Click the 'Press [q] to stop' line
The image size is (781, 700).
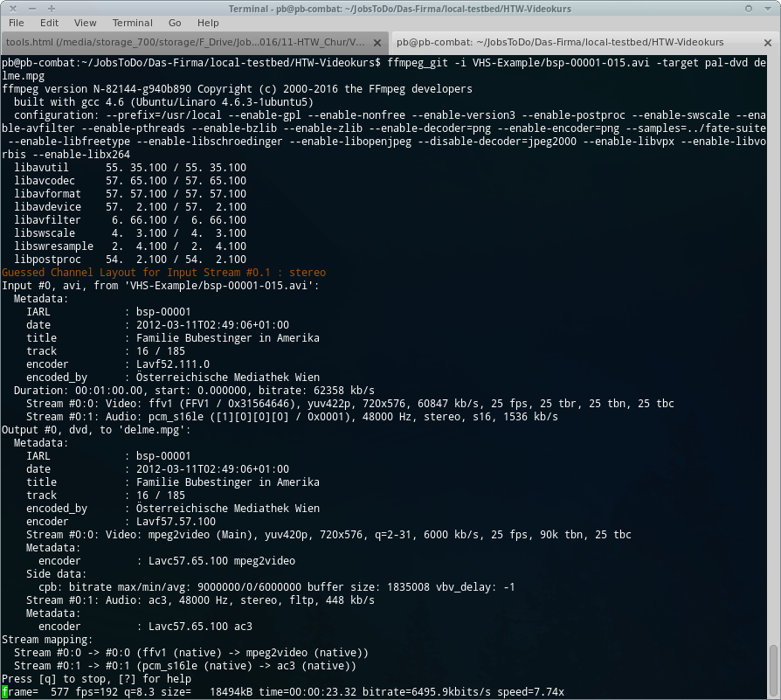96,679
